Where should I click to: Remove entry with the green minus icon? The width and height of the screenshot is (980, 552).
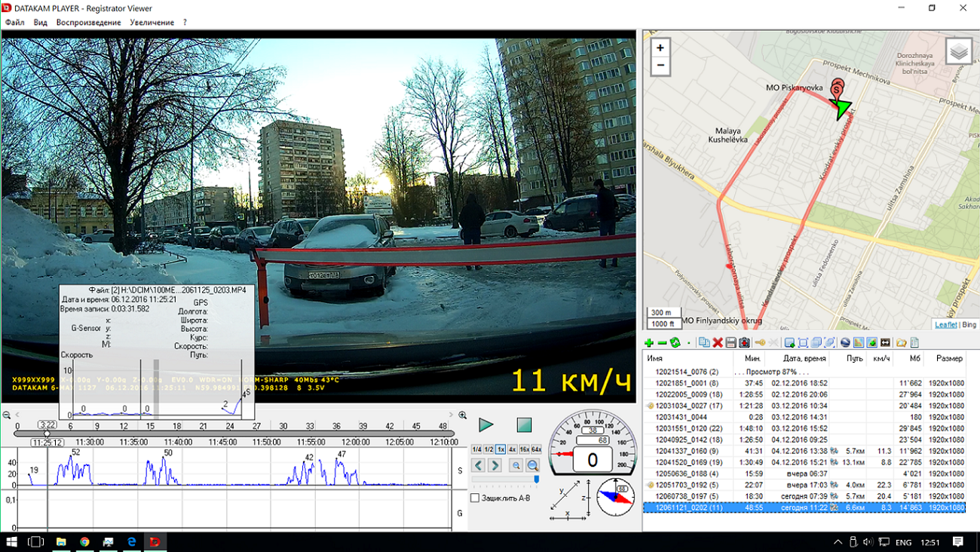pyautogui.click(x=662, y=342)
